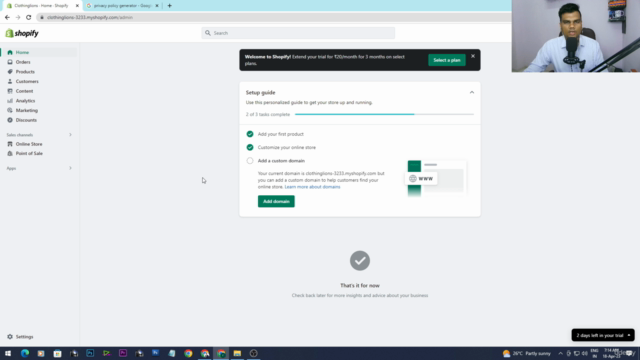The image size is (640, 360).
Task: Open the Windows Start menu
Action: pyautogui.click(x=8, y=353)
